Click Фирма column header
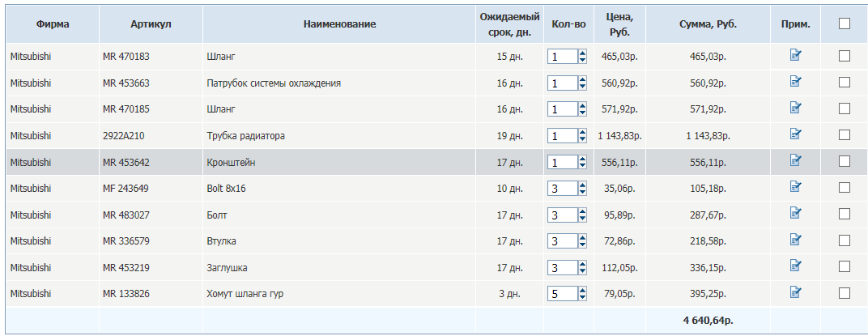The image size is (868, 336). point(53,24)
